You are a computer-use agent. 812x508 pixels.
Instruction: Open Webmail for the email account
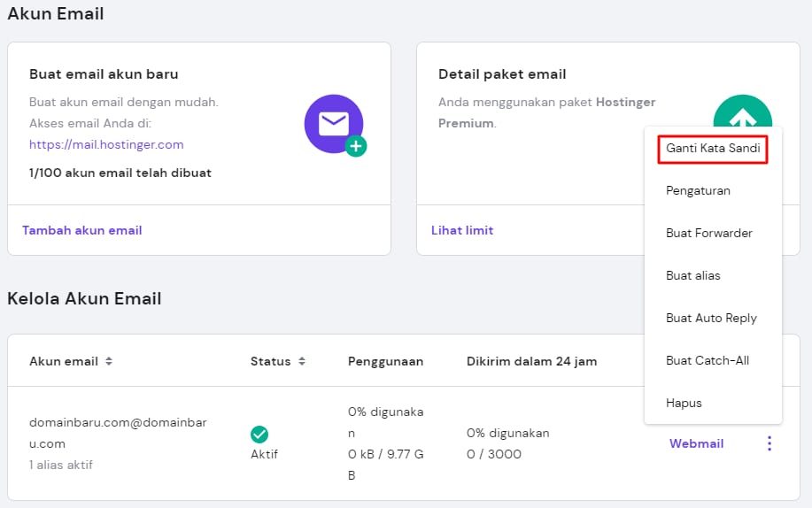[696, 443]
